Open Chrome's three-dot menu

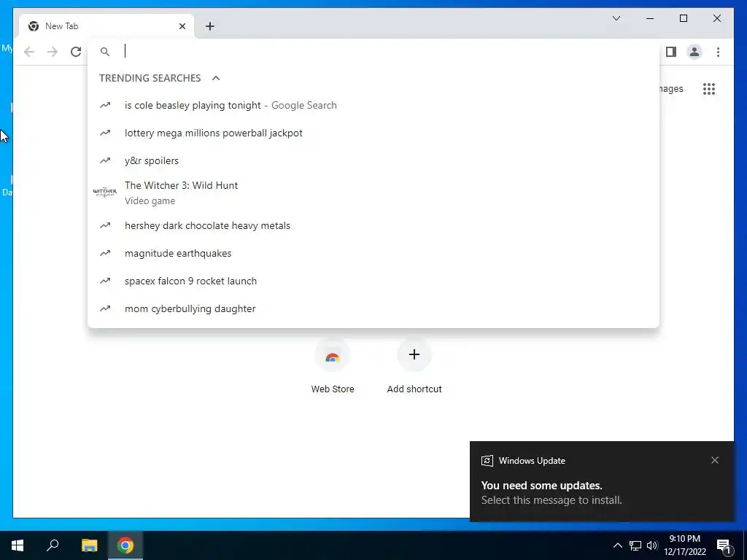[718, 52]
